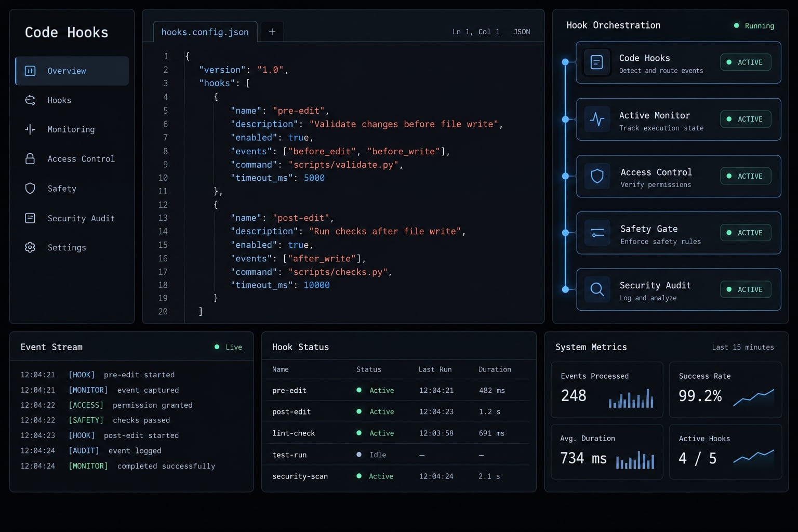
Task: Click Idle status of test-run
Action: (371, 455)
